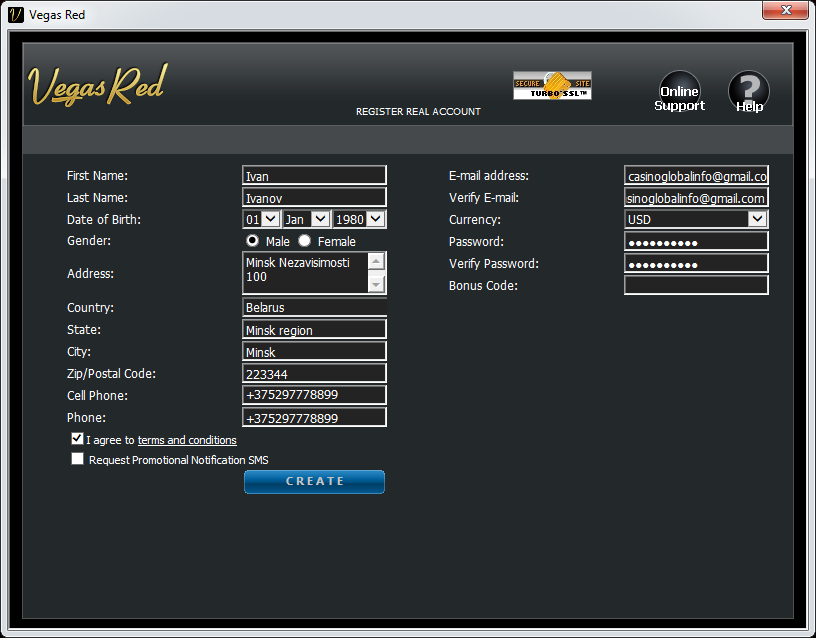Click the Address scrollbar down arrow
The height and width of the screenshot is (638, 816).
coord(376,284)
